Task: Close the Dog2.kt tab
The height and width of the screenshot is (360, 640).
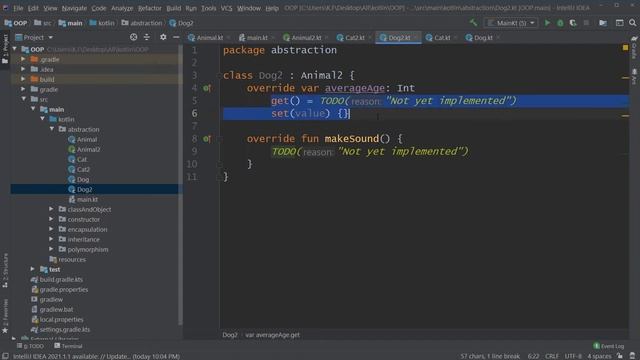Action: click(x=416, y=38)
